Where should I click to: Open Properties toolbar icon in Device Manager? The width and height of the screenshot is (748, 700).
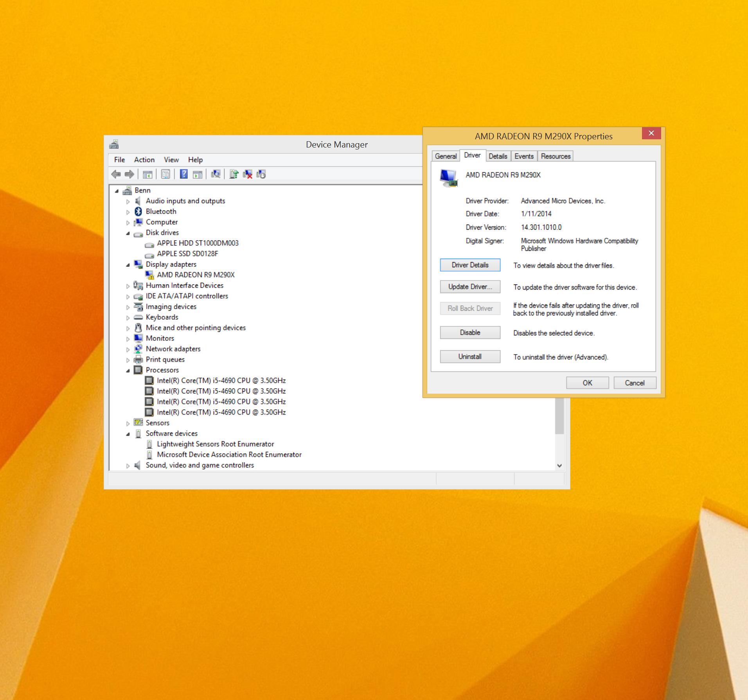tap(165, 174)
